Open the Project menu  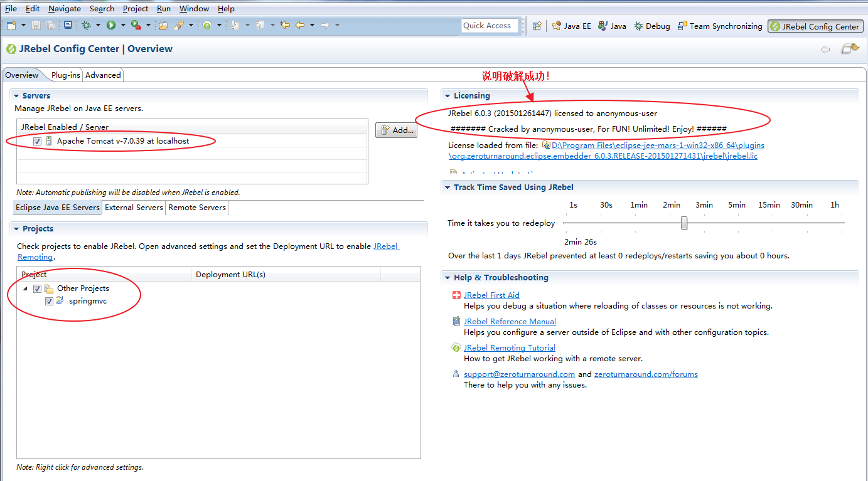[136, 9]
